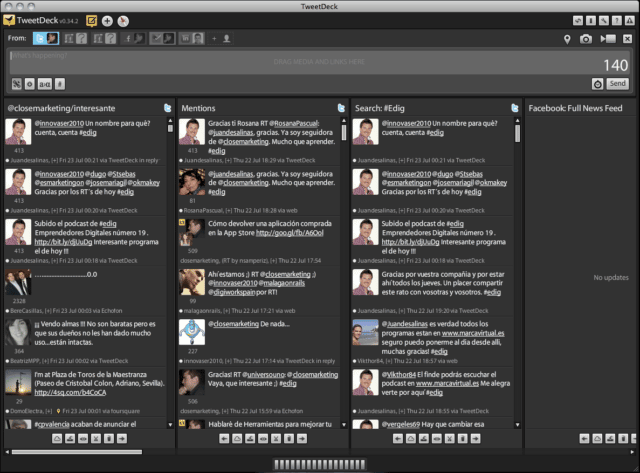
Task: Toggle the Facebook account in From row
Action: pos(133,38)
